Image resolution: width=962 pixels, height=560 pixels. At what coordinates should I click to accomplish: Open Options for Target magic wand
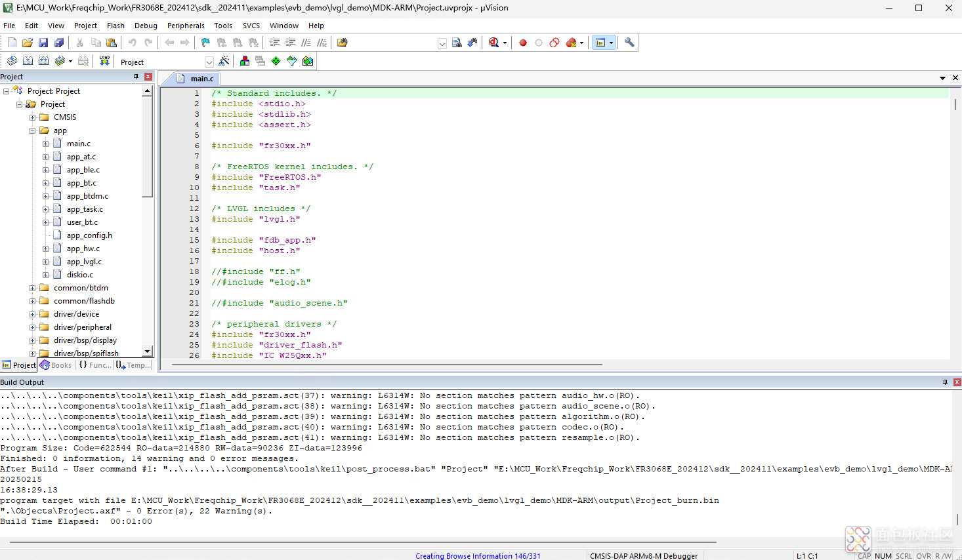point(224,61)
